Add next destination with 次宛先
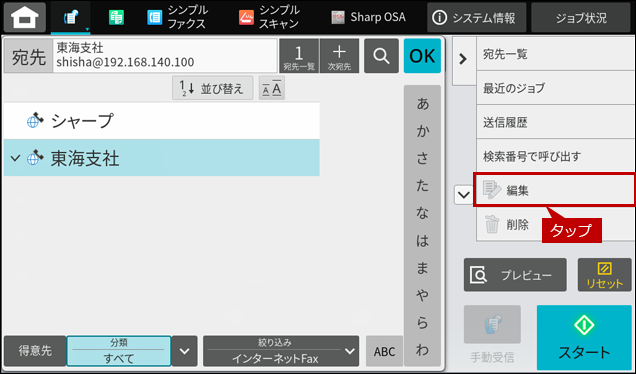Image resolution: width=636 pixels, height=374 pixels. [339, 56]
